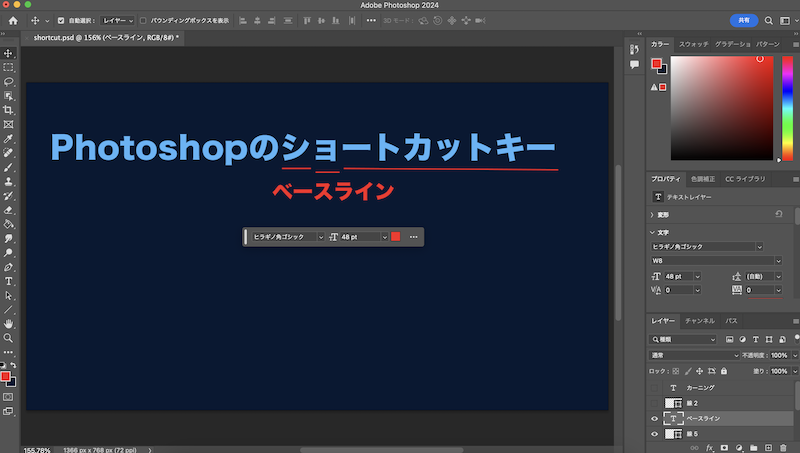Screen dimensions: 800x453
Task: Select the Lasso tool
Action: [8, 82]
